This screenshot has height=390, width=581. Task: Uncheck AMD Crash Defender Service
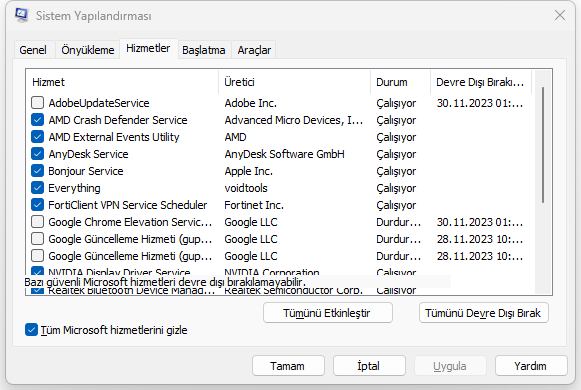(x=37, y=120)
